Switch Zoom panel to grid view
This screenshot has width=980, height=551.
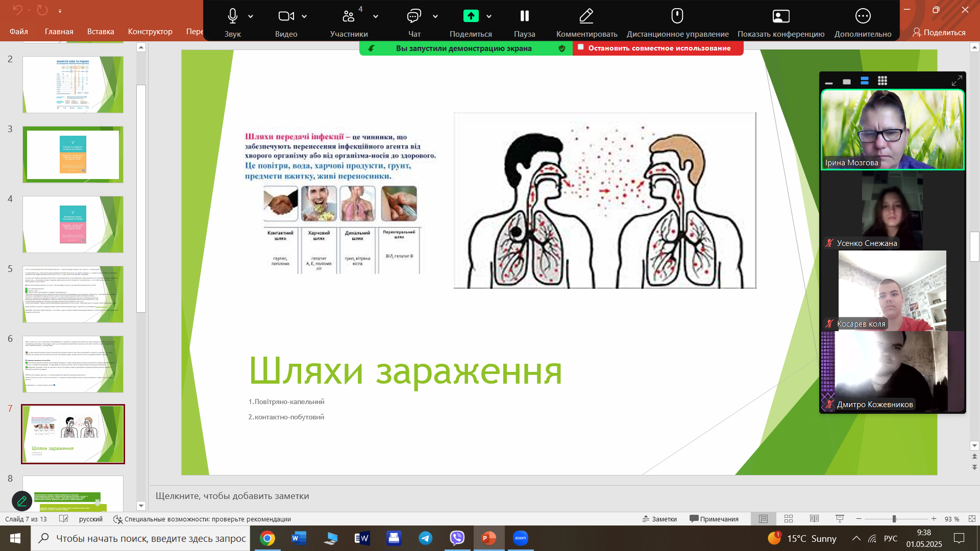point(883,81)
